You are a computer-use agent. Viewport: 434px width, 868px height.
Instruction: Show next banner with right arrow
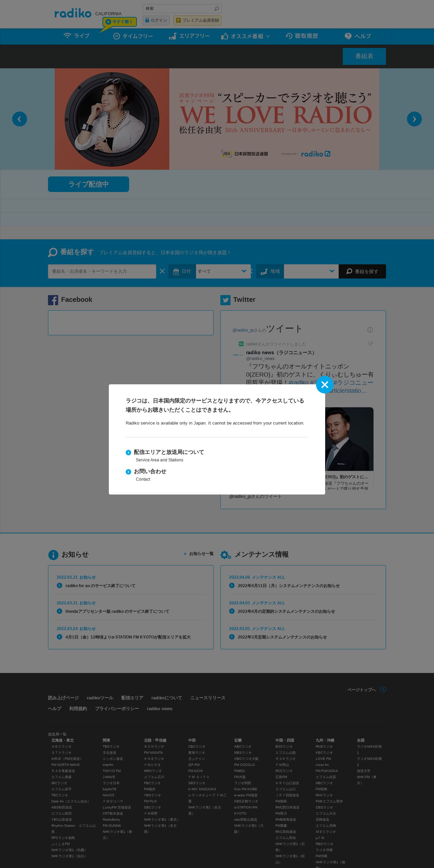coord(414,119)
